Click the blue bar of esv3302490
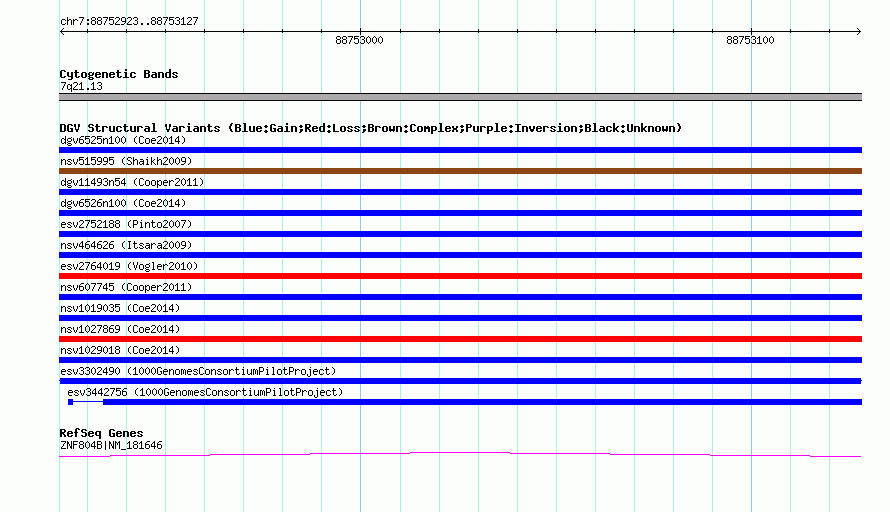The width and height of the screenshot is (890, 512). click(x=460, y=381)
